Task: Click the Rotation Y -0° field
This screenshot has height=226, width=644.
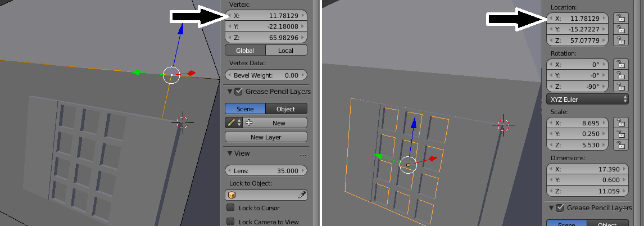Action: click(x=578, y=75)
